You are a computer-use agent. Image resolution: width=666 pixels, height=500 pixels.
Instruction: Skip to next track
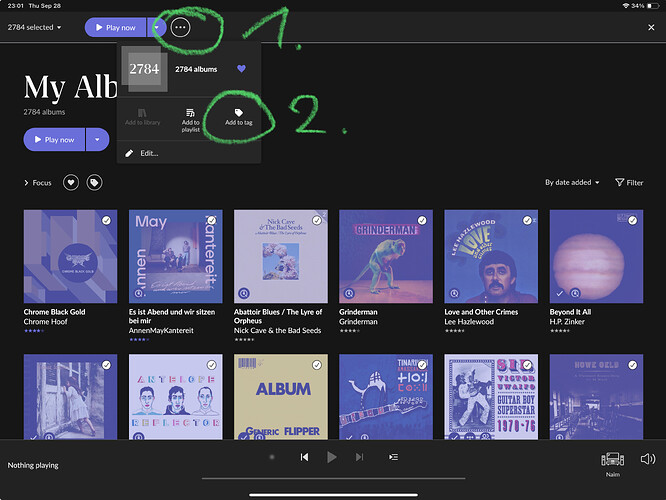(359, 457)
